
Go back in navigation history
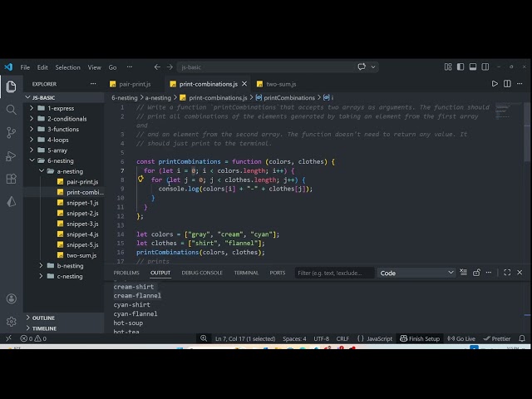click(157, 67)
